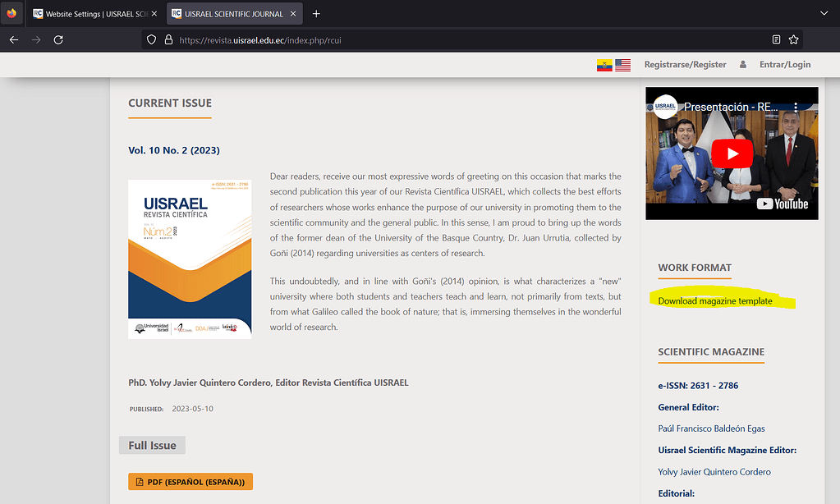Select the Firefox back navigation arrow

[x=13, y=39]
